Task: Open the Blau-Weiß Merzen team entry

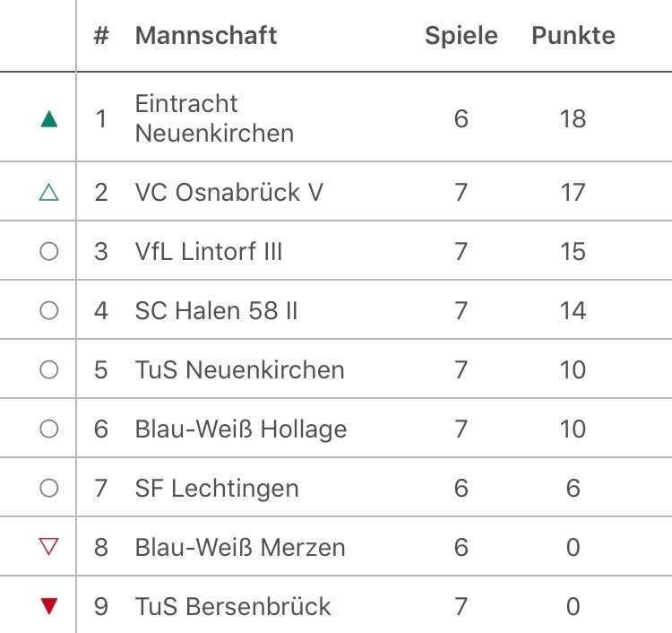Action: 240,547
